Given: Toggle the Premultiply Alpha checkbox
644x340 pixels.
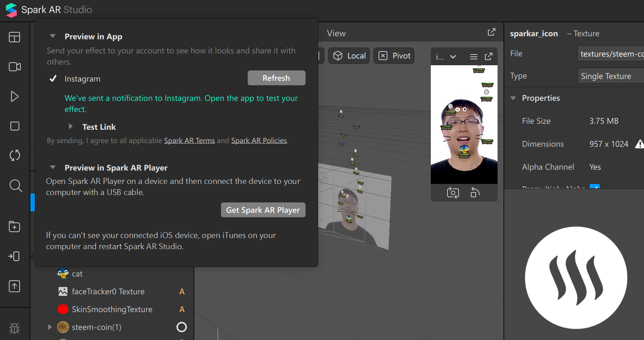Looking at the screenshot, I should point(595,186).
